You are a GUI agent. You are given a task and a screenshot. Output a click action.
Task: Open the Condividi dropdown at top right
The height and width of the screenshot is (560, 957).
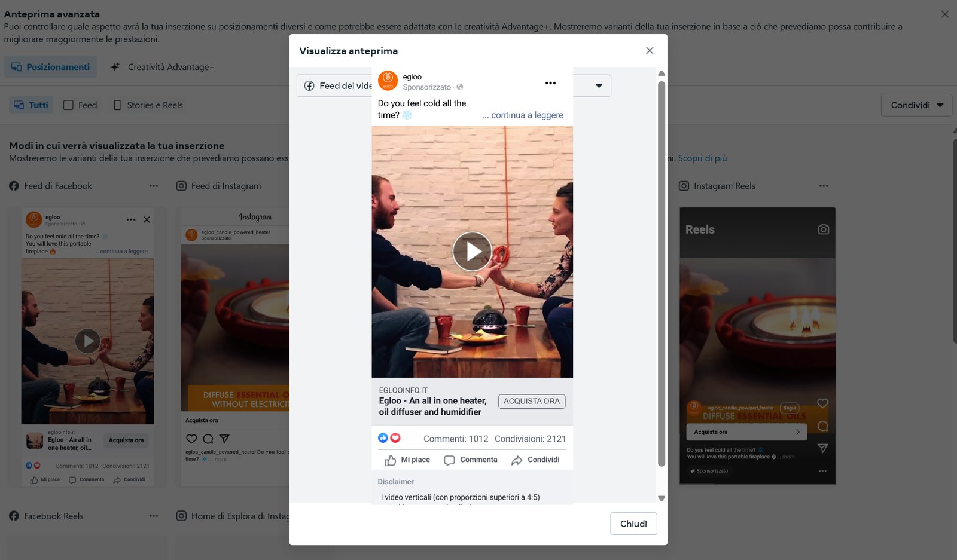916,105
